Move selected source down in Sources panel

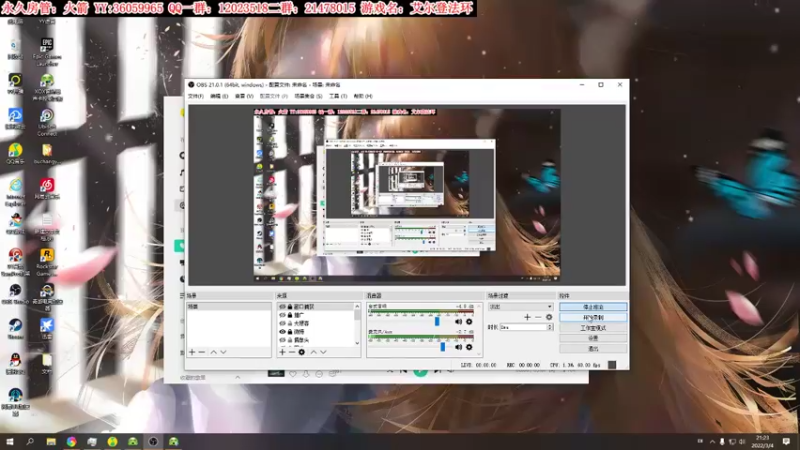323,352
